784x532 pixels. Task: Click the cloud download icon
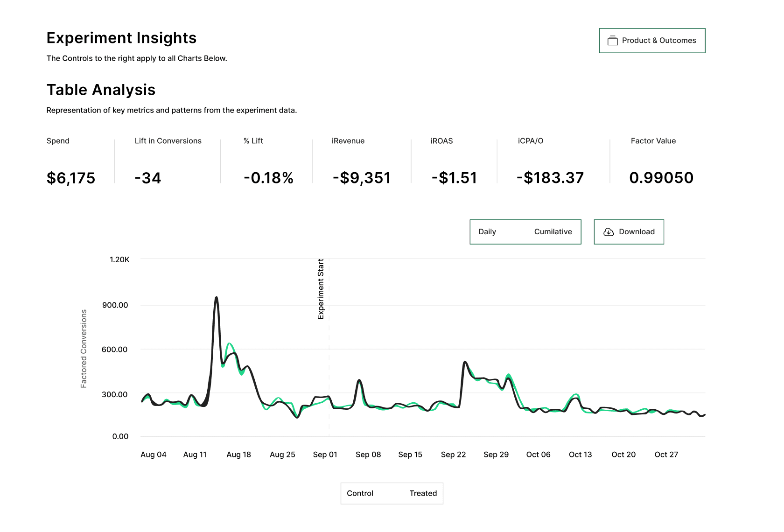(x=609, y=232)
